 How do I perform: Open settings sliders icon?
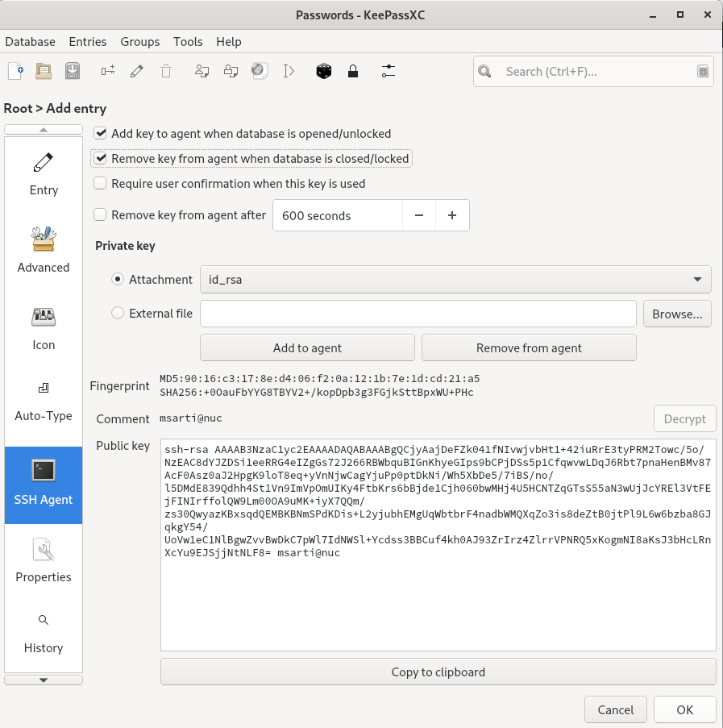coord(389,72)
